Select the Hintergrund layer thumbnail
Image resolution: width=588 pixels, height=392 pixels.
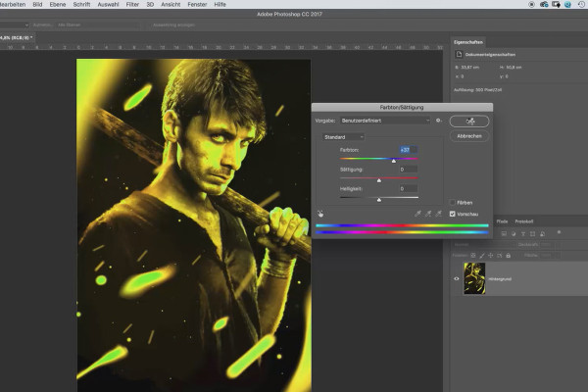pyautogui.click(x=474, y=278)
